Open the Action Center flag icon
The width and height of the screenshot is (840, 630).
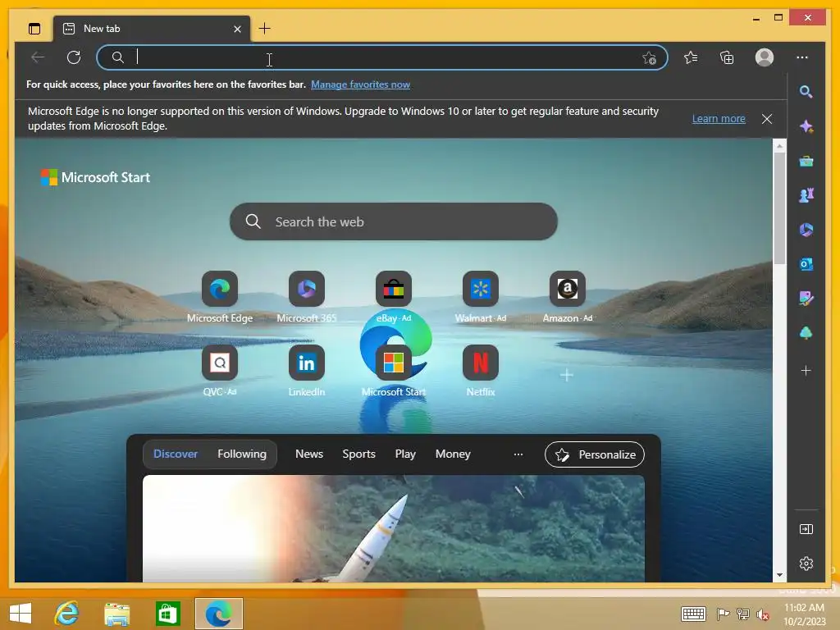[x=723, y=614]
